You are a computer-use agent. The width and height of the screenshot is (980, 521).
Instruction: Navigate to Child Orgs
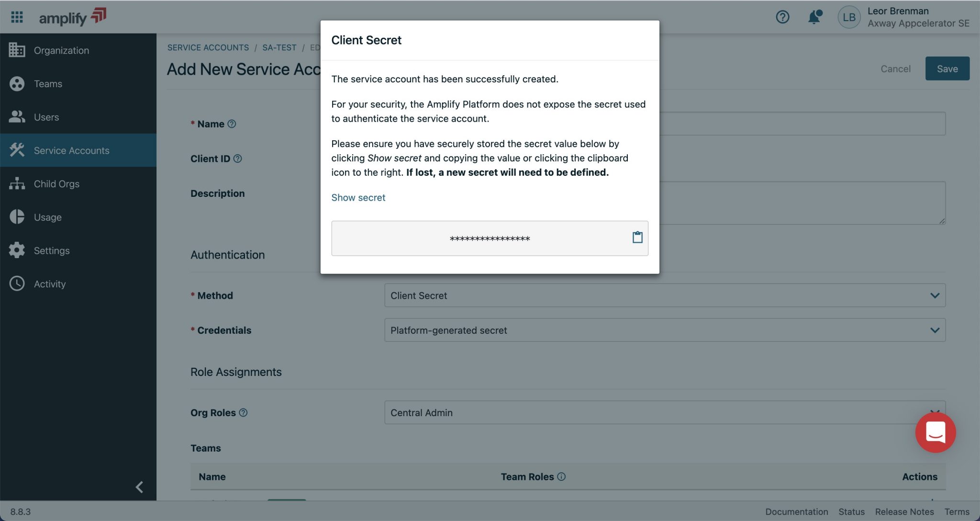click(56, 183)
